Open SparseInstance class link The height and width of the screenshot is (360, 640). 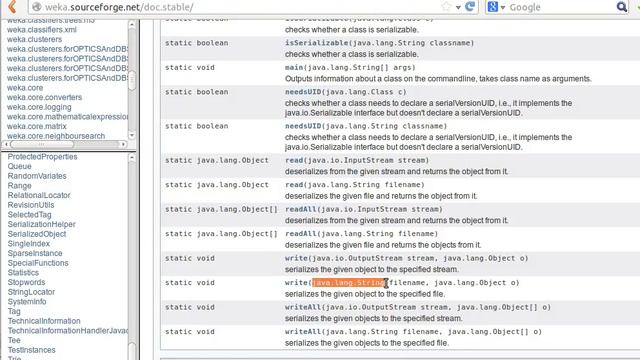pyautogui.click(x=35, y=253)
